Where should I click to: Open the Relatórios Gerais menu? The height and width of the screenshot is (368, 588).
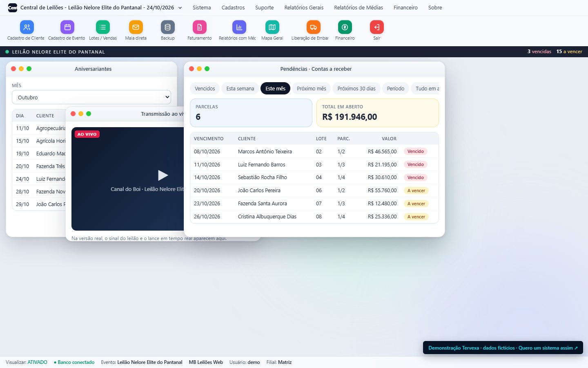(x=304, y=8)
